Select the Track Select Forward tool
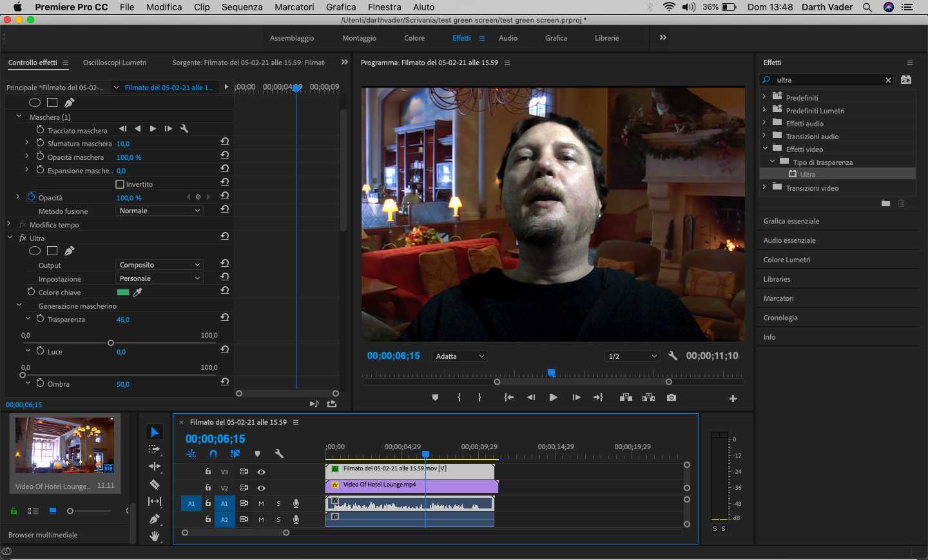The height and width of the screenshot is (560, 928). tap(155, 449)
